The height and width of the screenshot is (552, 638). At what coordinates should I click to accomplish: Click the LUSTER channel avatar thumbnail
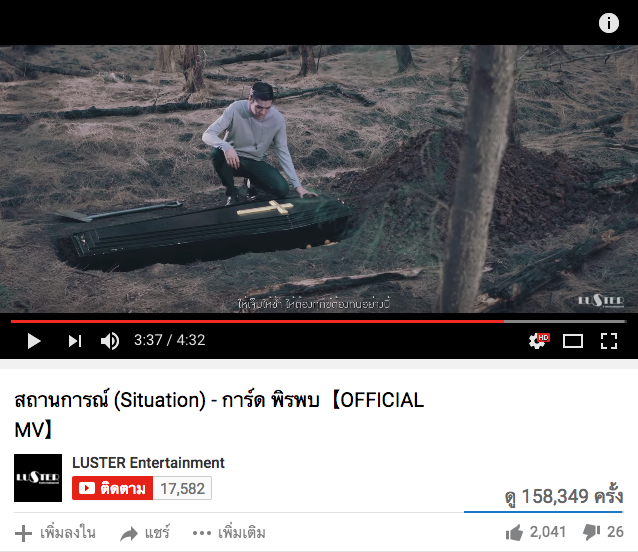coord(38,478)
